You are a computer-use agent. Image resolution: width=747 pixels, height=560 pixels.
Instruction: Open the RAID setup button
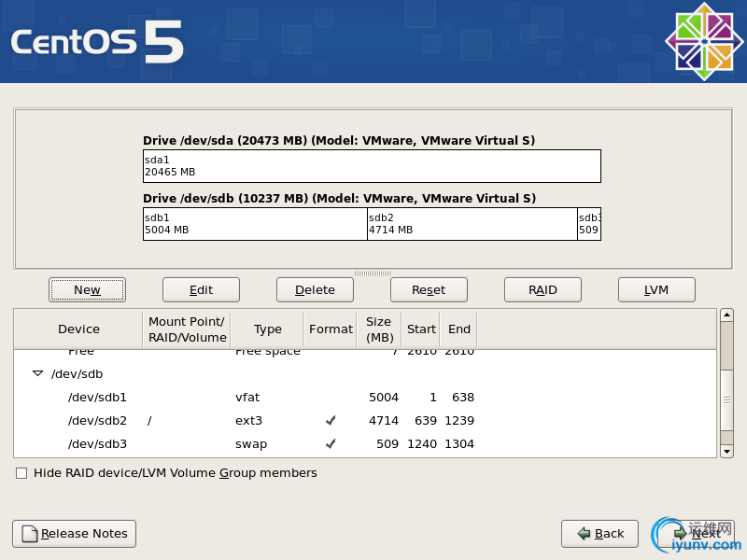(543, 289)
